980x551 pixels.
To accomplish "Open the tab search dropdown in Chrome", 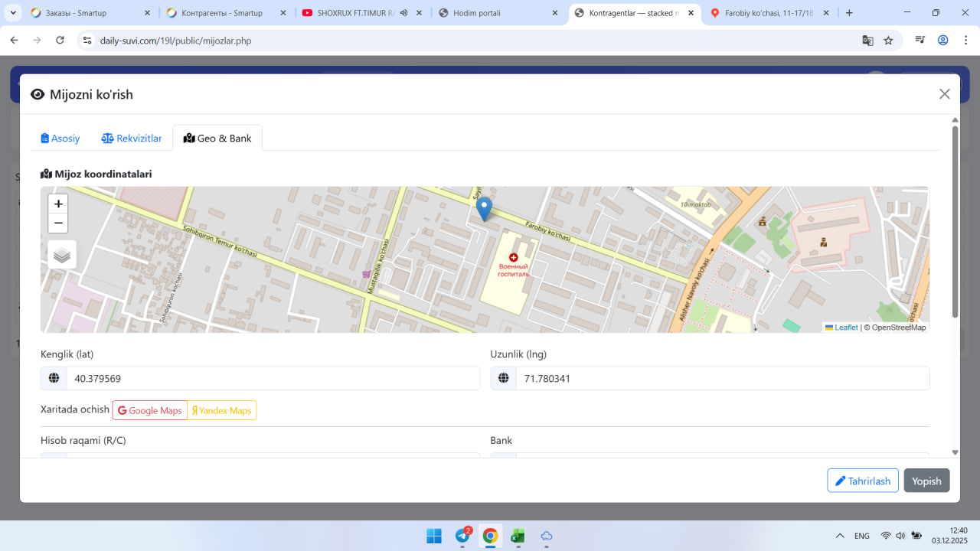I will tap(13, 13).
